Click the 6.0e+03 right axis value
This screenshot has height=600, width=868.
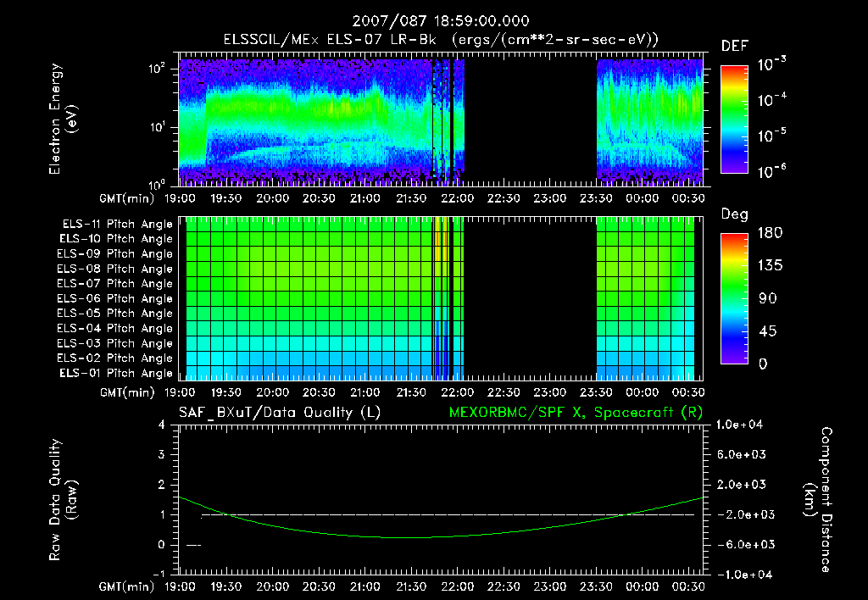pyautogui.click(x=741, y=455)
